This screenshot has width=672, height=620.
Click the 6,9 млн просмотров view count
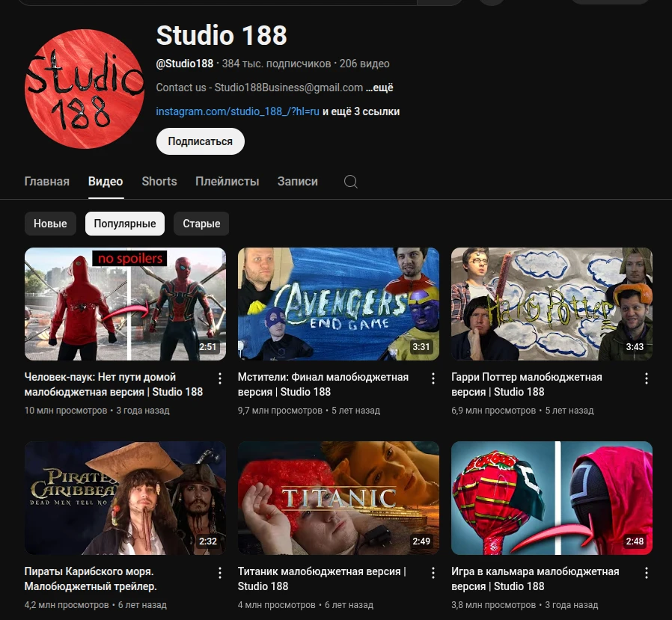[493, 410]
